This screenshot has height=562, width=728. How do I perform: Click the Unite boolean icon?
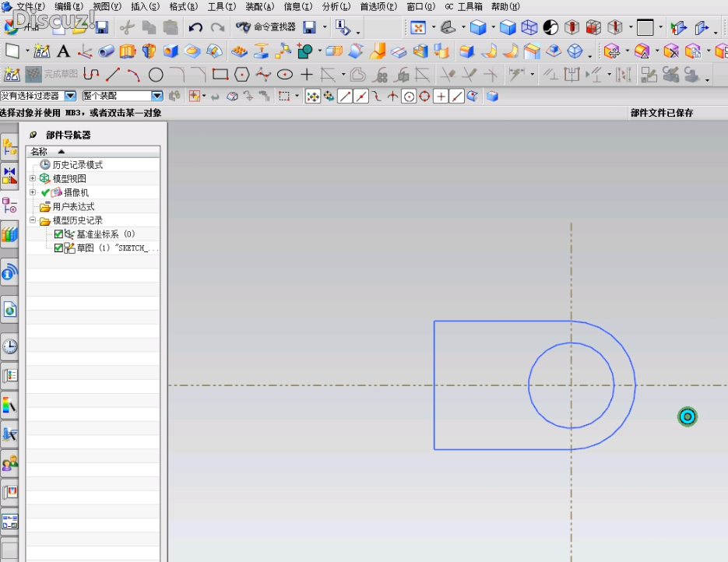point(304,51)
